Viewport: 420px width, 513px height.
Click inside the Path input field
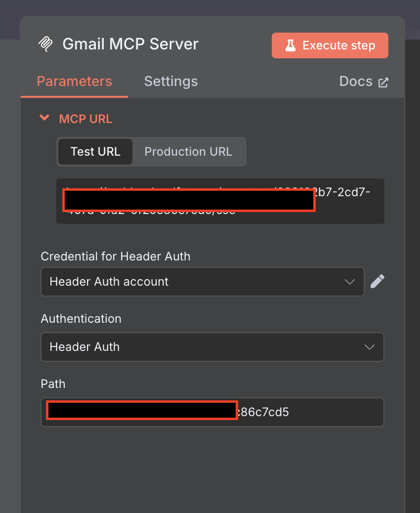[x=212, y=412]
